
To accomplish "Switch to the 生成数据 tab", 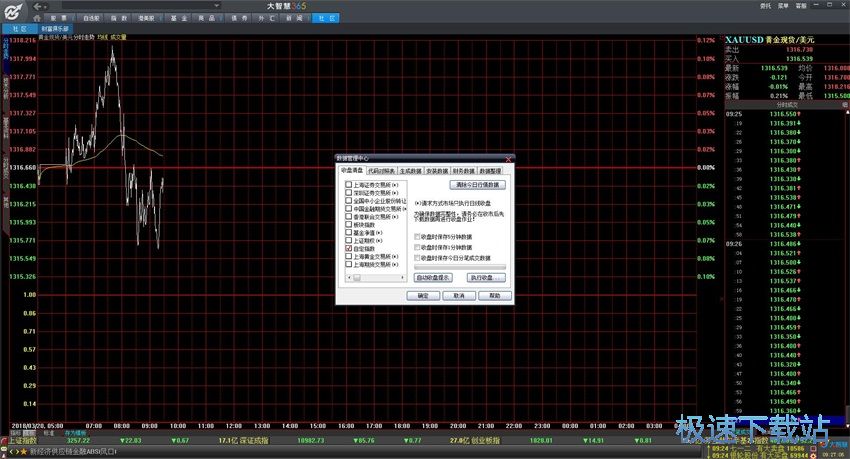I will click(x=410, y=171).
